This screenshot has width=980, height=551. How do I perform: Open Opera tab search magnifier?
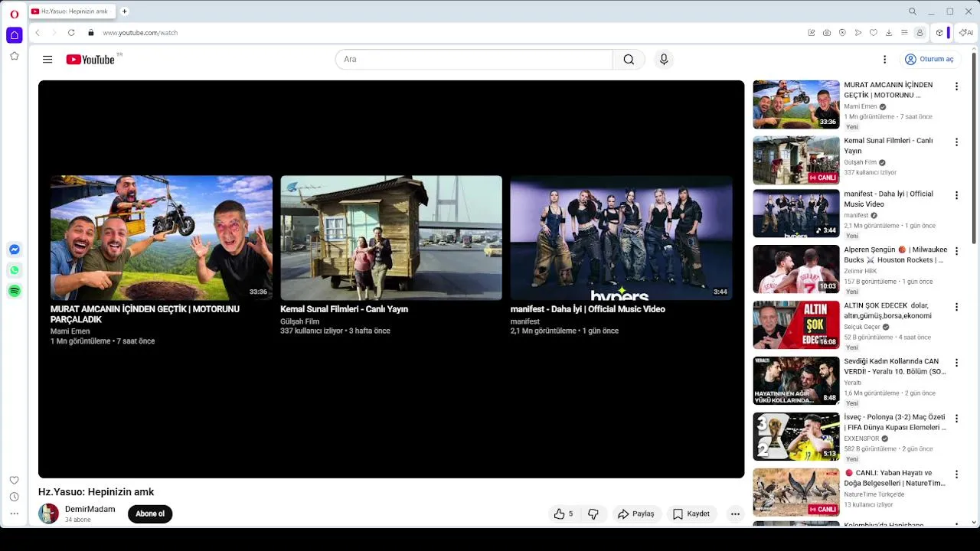[x=913, y=11]
